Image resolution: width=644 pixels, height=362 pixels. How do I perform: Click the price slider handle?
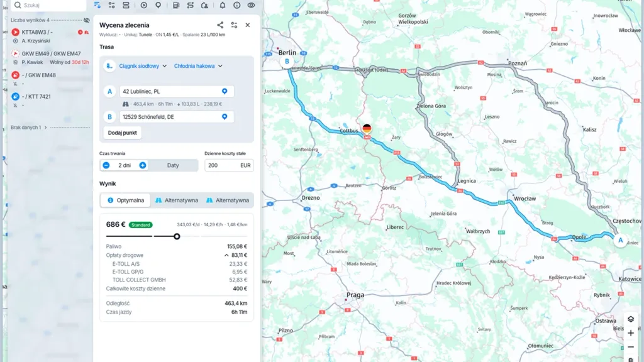tap(177, 236)
